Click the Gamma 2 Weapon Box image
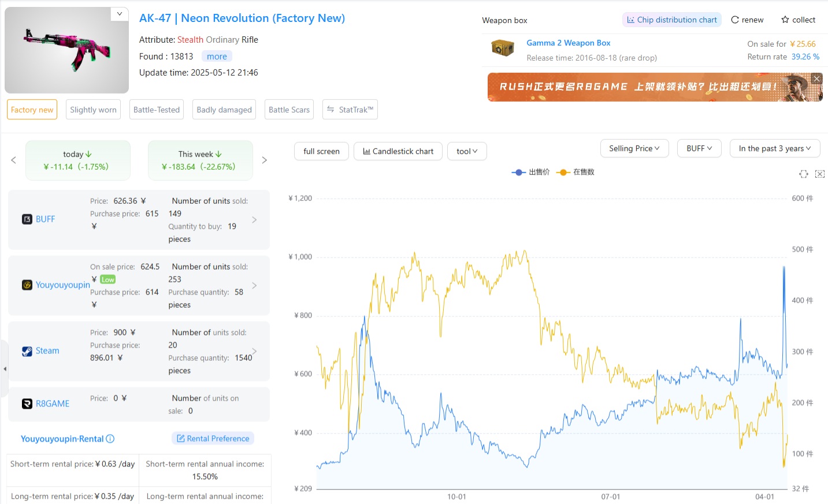Image resolution: width=828 pixels, height=504 pixels. click(502, 48)
